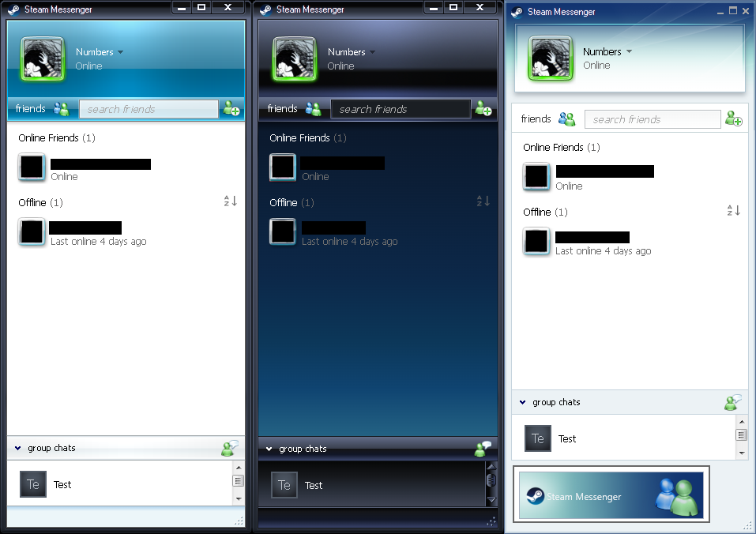Maximize the left Steam Messenger window
Image resolution: width=756 pixels, height=534 pixels.
pos(201,7)
